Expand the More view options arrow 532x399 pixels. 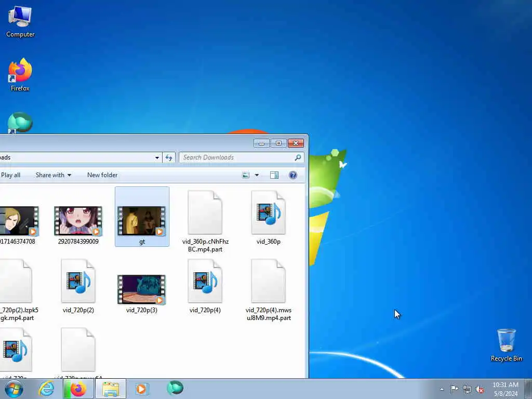(257, 175)
